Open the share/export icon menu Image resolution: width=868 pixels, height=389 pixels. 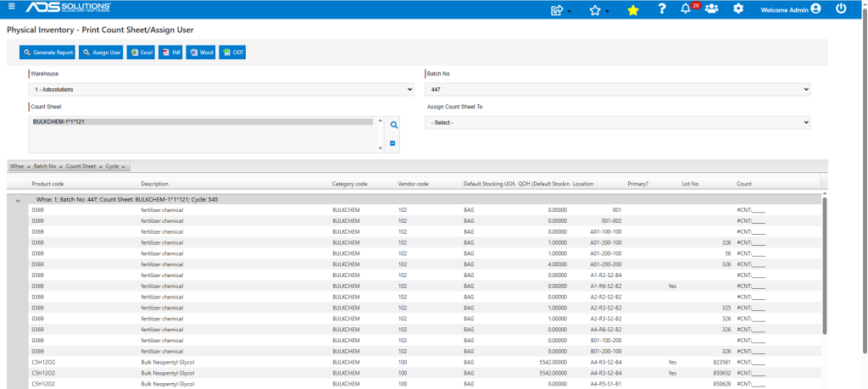tap(558, 10)
